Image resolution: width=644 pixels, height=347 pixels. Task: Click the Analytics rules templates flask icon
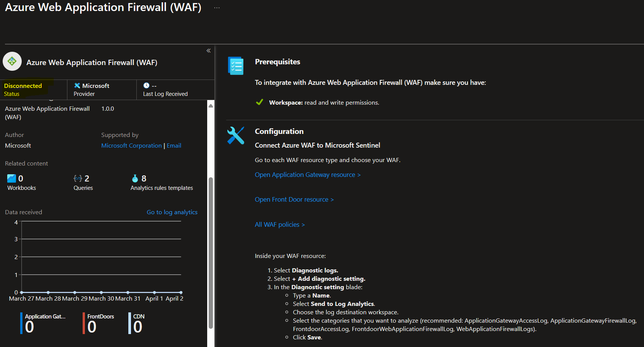[x=135, y=178]
